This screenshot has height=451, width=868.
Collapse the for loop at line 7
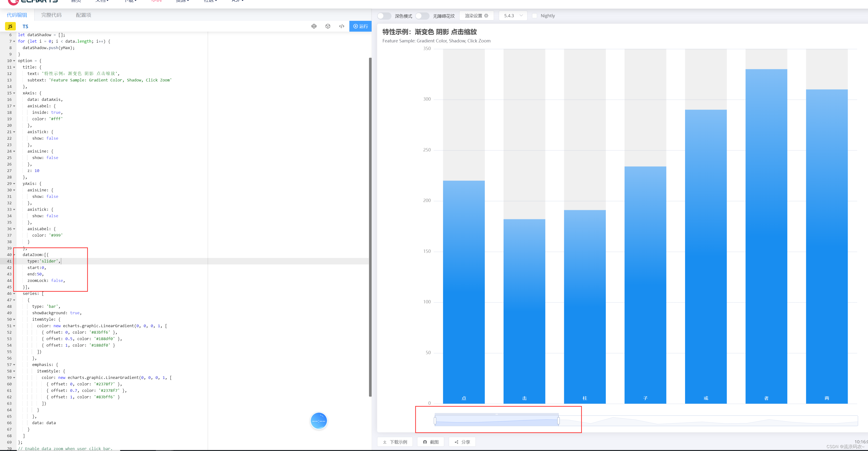[x=14, y=41]
